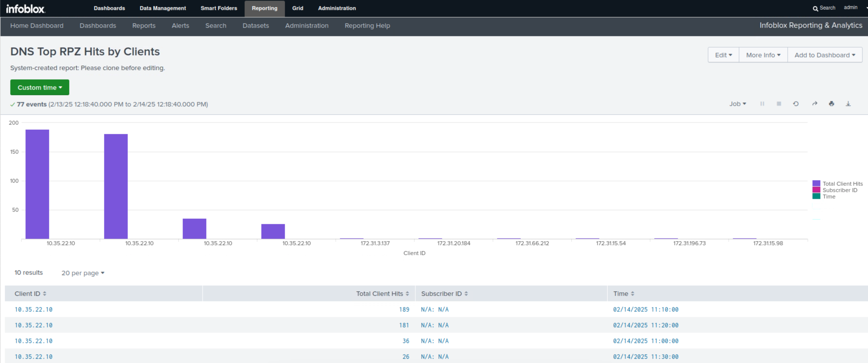Share the report job
Screen dimensions: 868x363
814,104
